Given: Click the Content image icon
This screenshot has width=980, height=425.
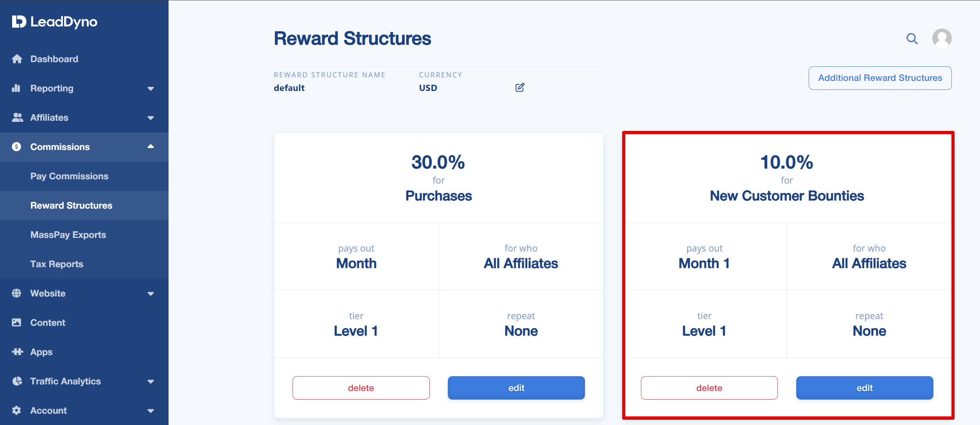Looking at the screenshot, I should pos(16,322).
